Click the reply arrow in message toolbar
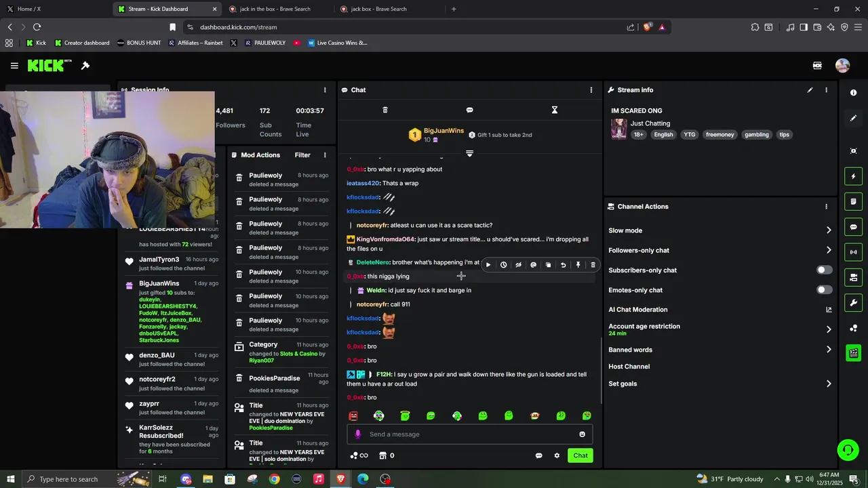The width and height of the screenshot is (868, 488). tap(563, 265)
